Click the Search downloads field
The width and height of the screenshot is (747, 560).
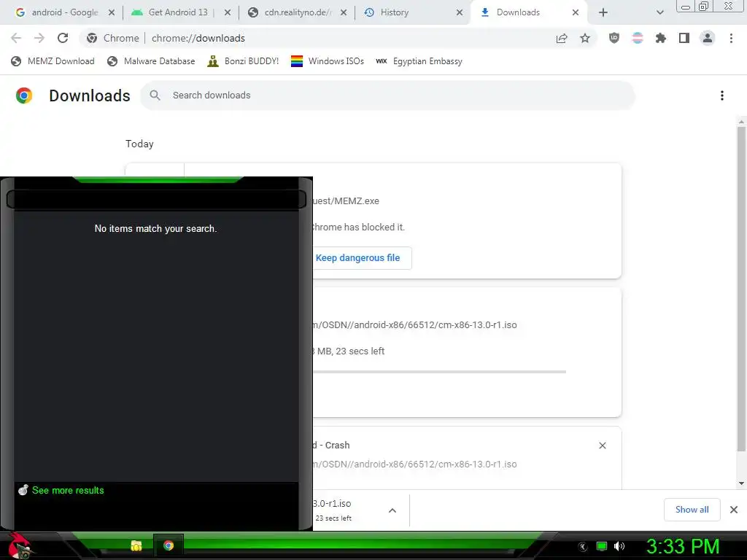point(387,96)
